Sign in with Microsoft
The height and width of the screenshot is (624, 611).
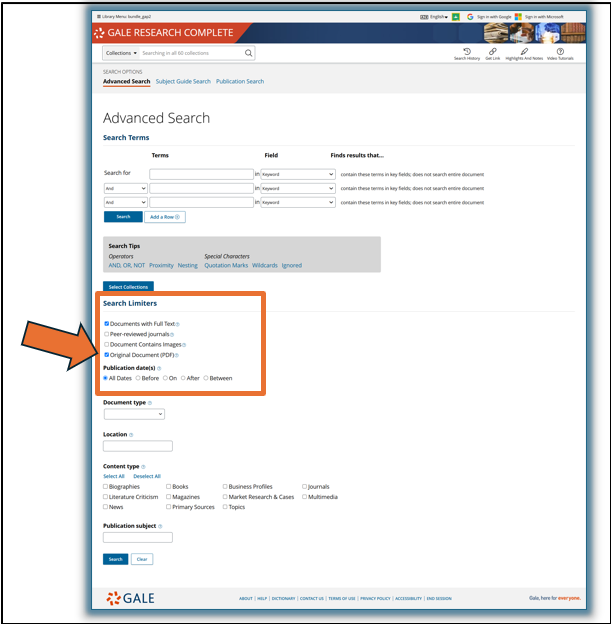[539, 17]
